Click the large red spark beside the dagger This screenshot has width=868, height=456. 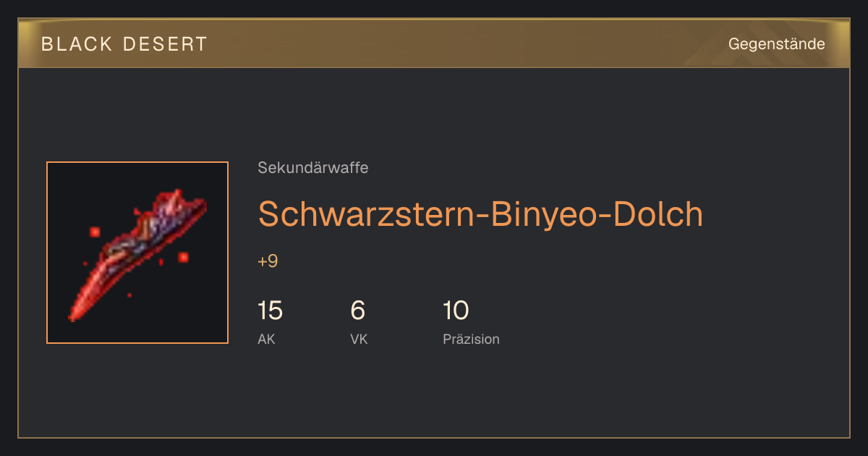click(x=183, y=257)
